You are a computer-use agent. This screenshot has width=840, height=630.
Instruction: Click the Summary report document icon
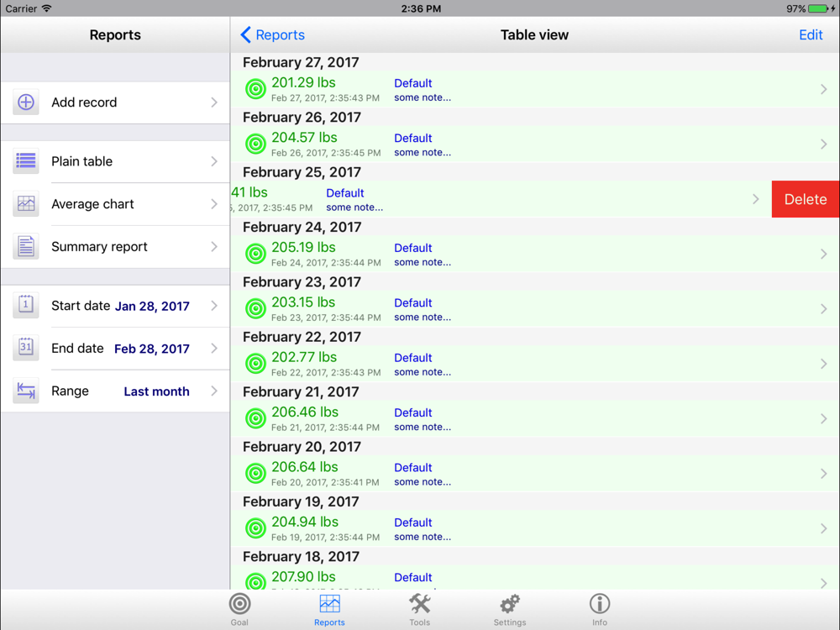coord(26,247)
